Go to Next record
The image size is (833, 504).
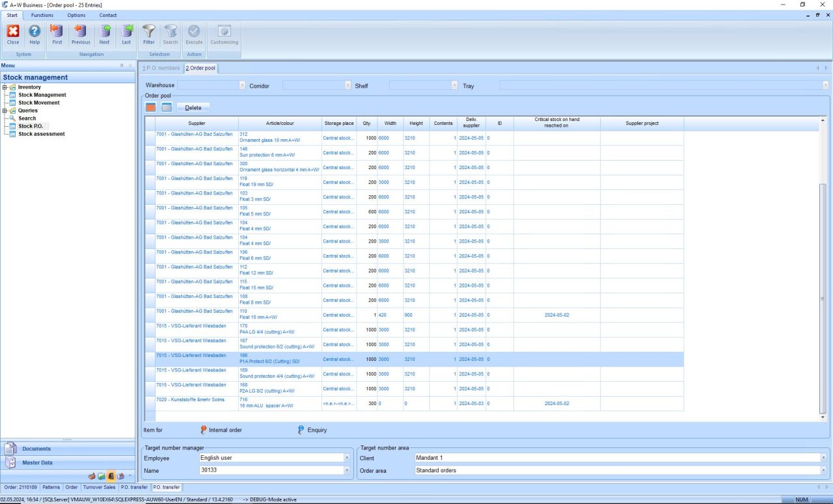point(104,34)
